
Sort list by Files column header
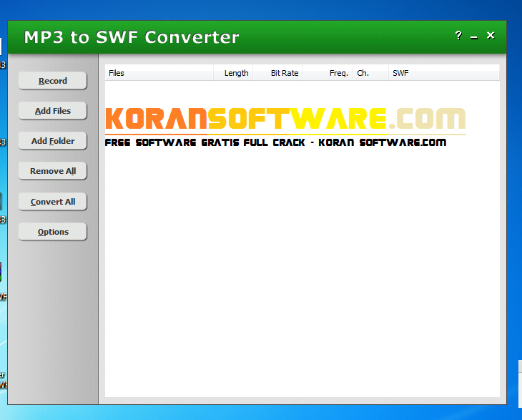159,73
